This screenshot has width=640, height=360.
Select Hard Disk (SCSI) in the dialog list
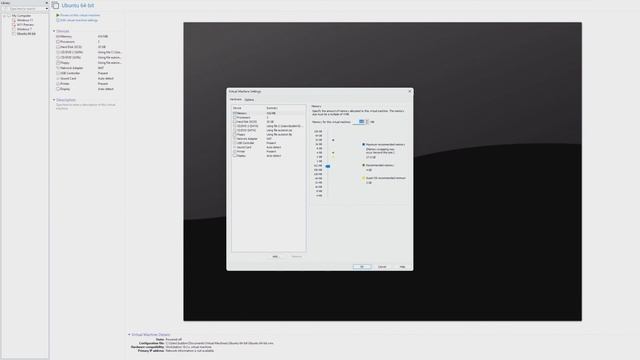click(x=269, y=122)
